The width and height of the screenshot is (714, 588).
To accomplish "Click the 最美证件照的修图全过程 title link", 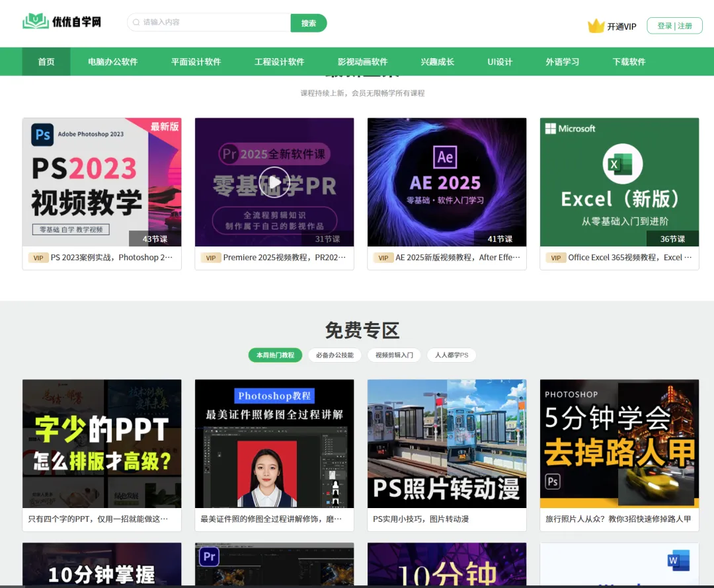I will [271, 519].
